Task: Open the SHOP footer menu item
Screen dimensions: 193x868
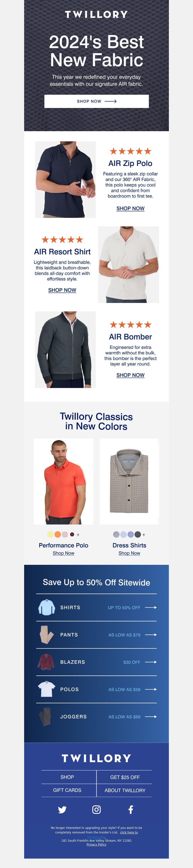Action: click(67, 777)
